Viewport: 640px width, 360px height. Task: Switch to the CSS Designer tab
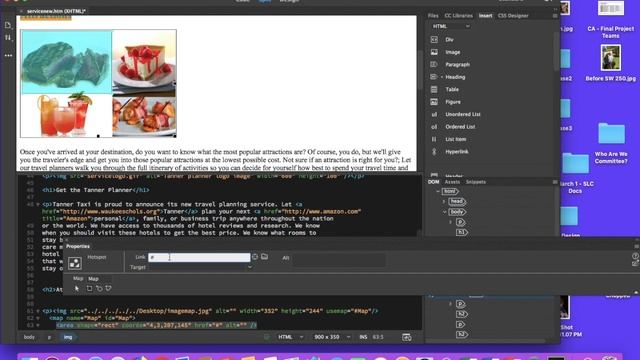point(513,16)
